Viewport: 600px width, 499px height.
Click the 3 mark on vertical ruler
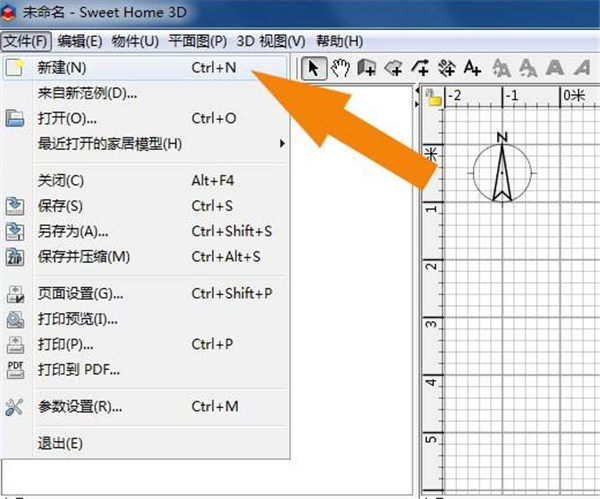[x=431, y=324]
